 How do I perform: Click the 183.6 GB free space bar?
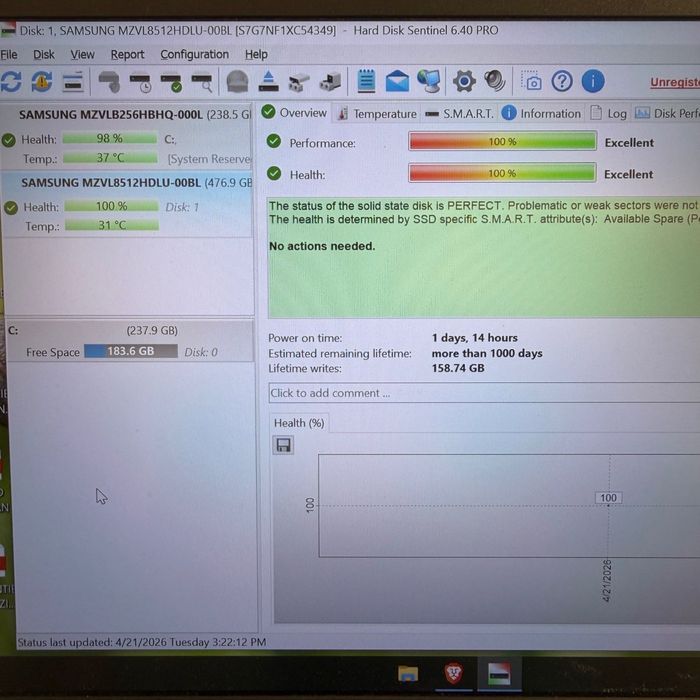pos(131,351)
